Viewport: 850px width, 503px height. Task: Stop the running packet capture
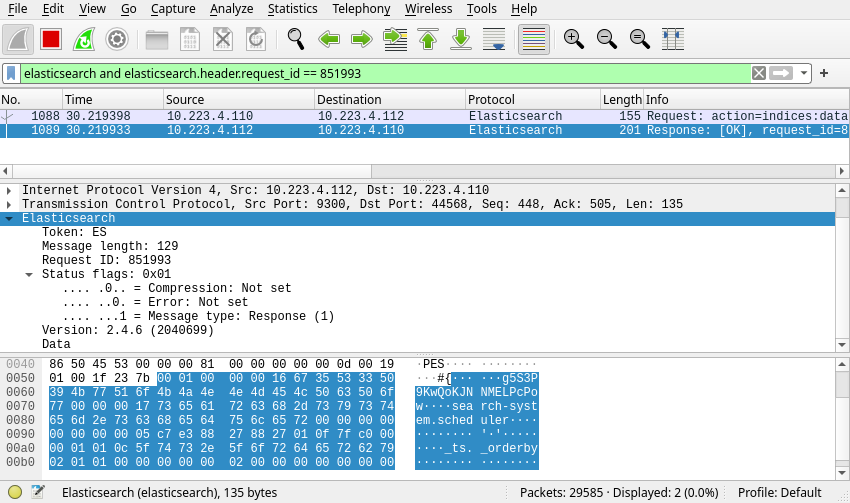(51, 39)
